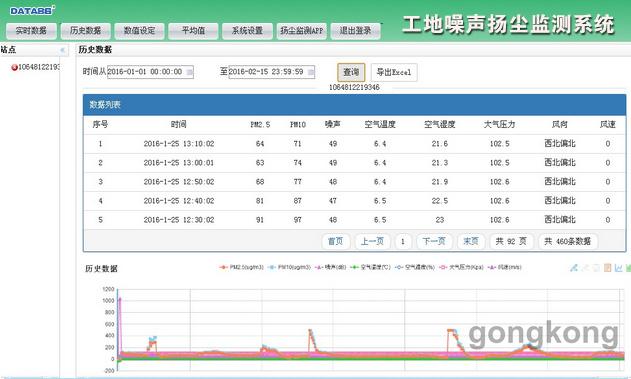Open the 数值设定 menu
Screen dimensions: 631x379
(x=139, y=31)
